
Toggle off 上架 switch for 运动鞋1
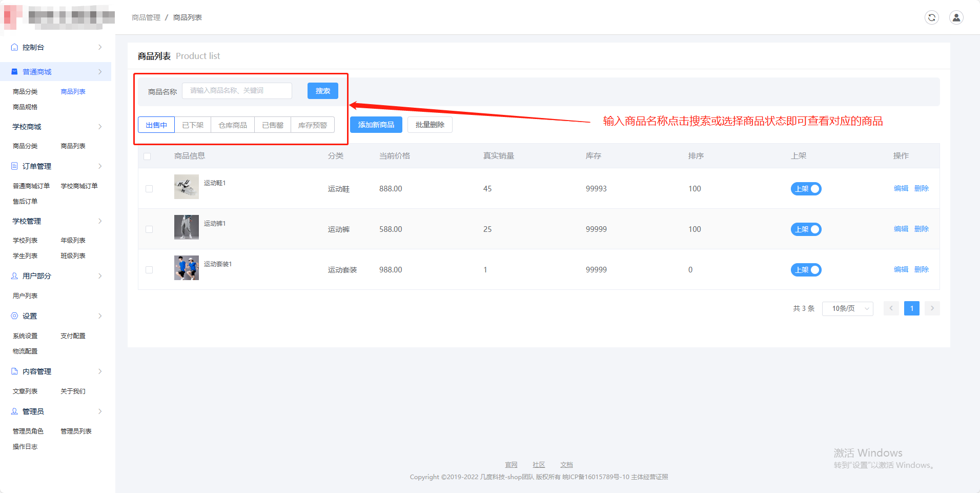(x=806, y=189)
